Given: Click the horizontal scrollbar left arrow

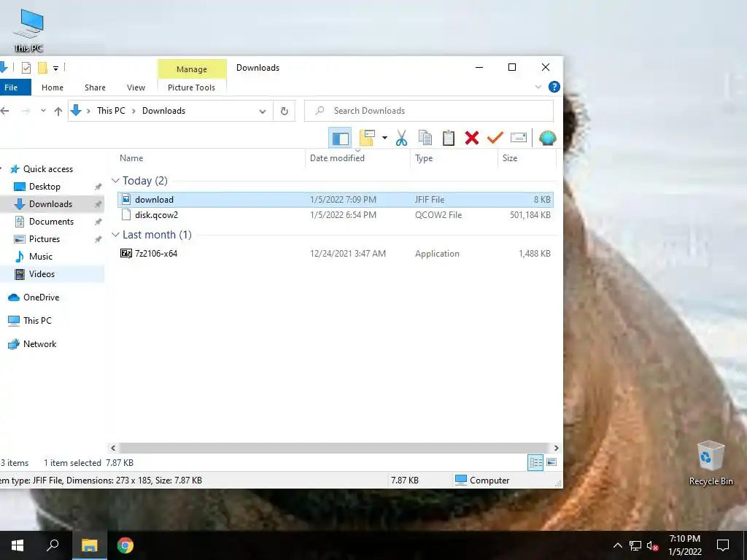Looking at the screenshot, I should point(113,448).
